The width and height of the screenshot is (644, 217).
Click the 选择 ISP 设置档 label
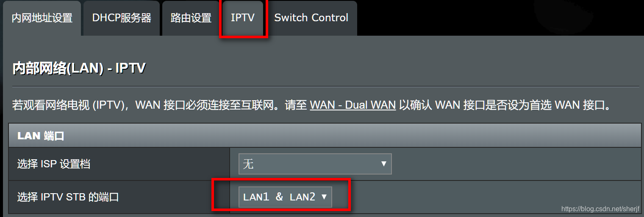click(53, 164)
